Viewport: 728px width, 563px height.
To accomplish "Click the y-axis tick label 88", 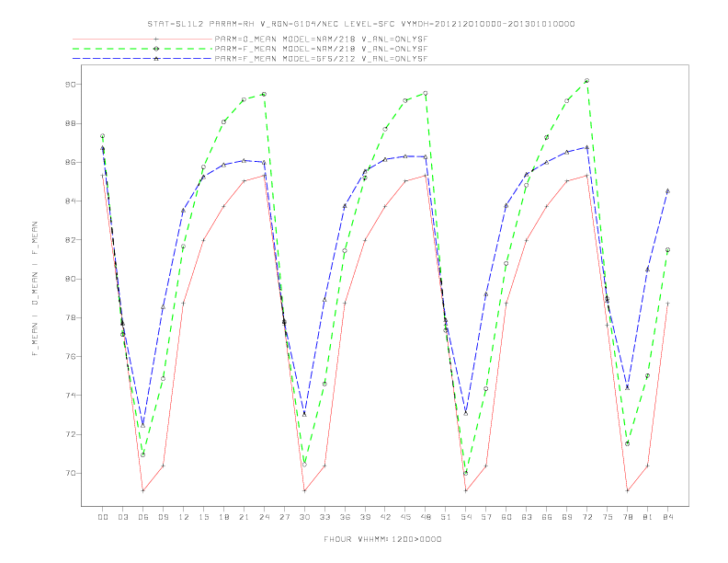I will point(70,123).
